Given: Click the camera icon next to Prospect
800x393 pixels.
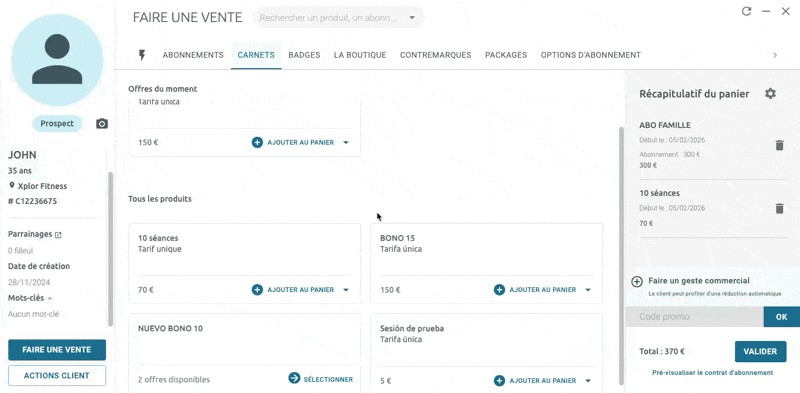Looking at the screenshot, I should point(102,124).
